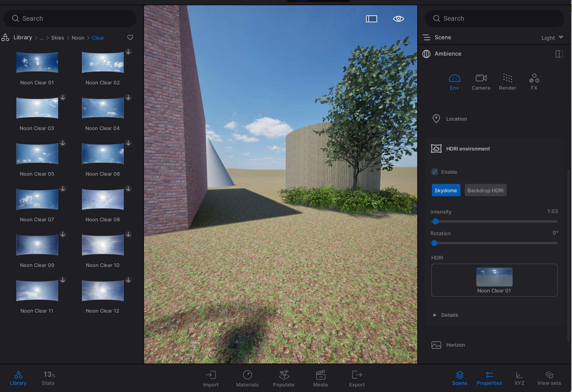The height and width of the screenshot is (392, 572).
Task: Go to Skies in breadcrumb
Action: tap(57, 38)
